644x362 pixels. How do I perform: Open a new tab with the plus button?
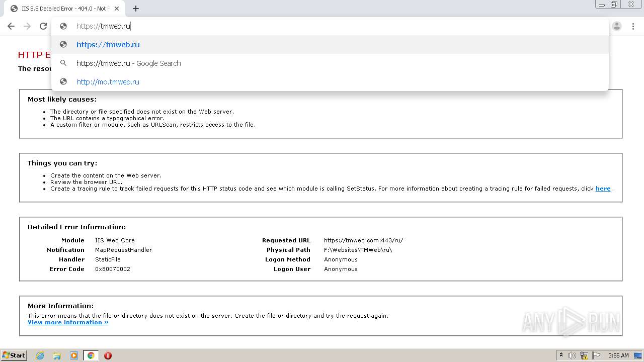pyautogui.click(x=136, y=9)
